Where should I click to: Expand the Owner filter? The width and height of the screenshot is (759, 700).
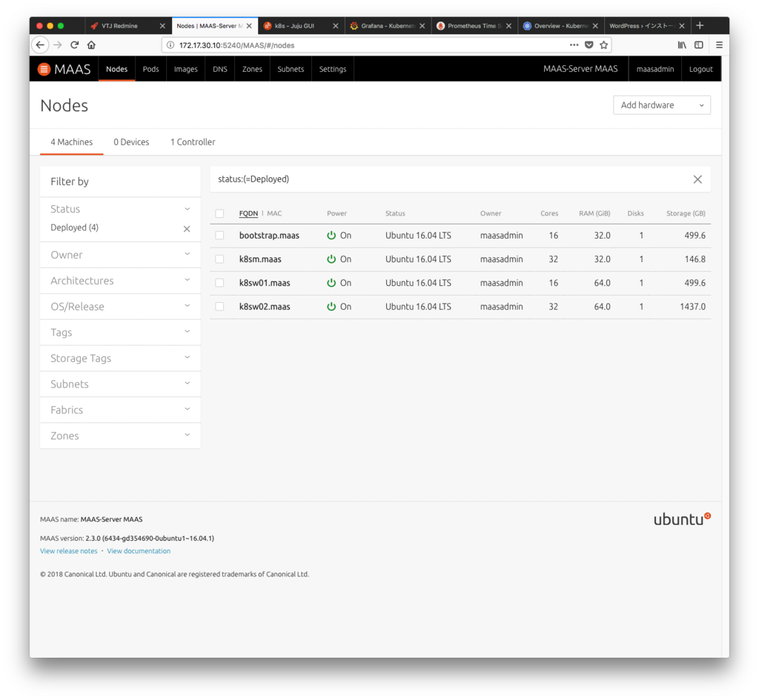pos(120,255)
